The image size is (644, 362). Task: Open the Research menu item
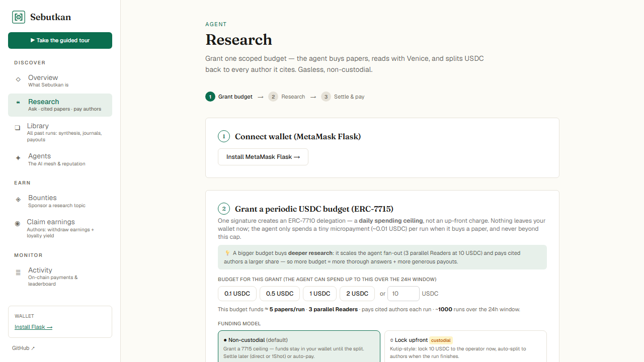pos(60,105)
